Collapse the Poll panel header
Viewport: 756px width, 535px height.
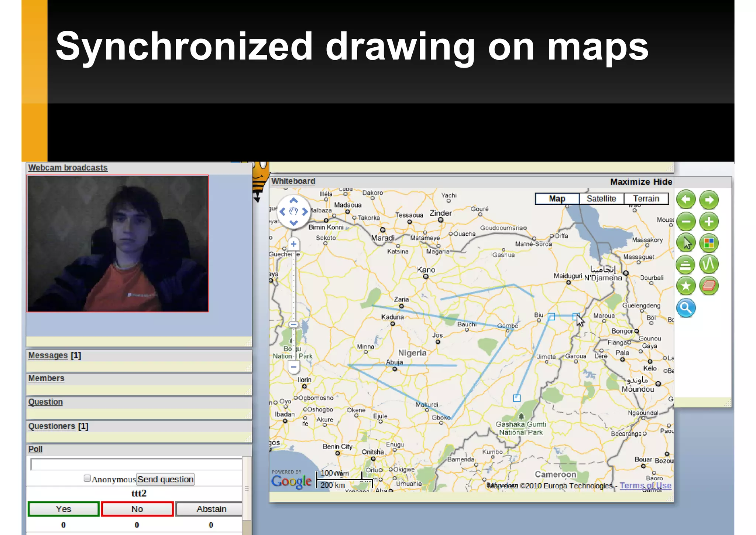click(35, 449)
